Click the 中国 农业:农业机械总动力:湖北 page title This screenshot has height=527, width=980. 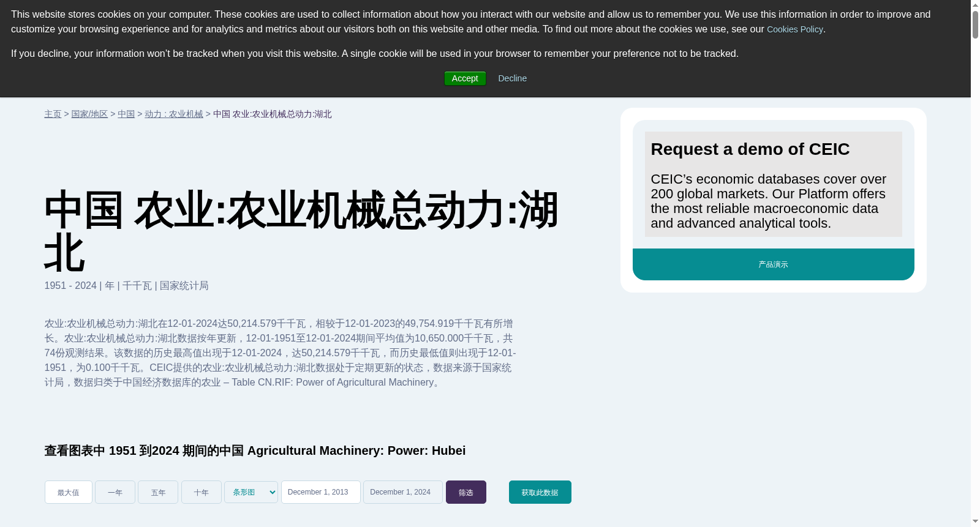pyautogui.click(x=301, y=231)
